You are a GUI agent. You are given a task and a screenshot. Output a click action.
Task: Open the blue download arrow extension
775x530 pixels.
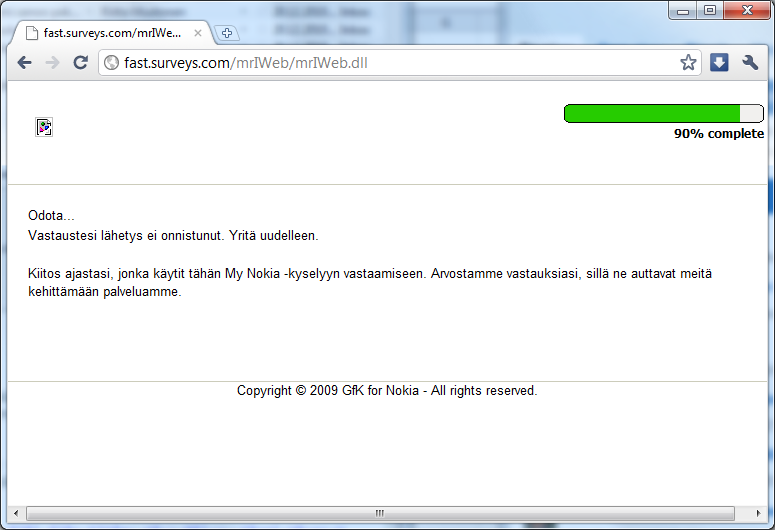tap(719, 63)
